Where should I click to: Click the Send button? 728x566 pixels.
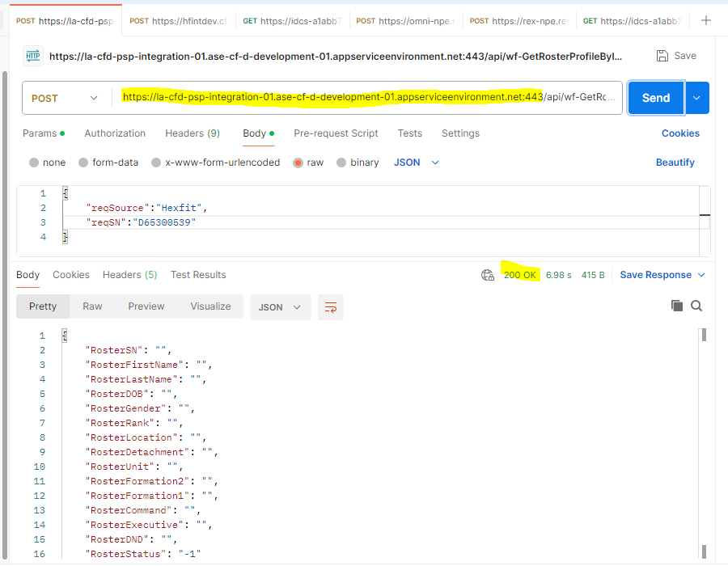(656, 97)
